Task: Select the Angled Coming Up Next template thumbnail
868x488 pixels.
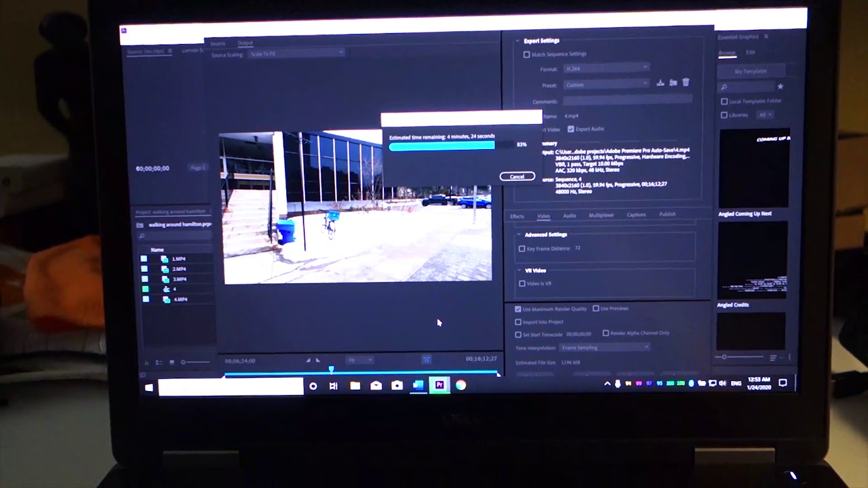Action: click(x=754, y=168)
